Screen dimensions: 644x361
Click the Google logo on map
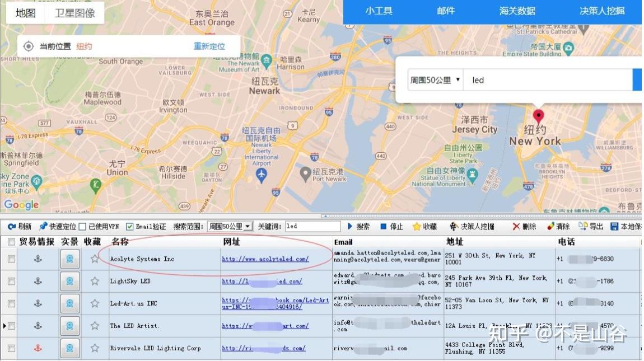(x=21, y=204)
